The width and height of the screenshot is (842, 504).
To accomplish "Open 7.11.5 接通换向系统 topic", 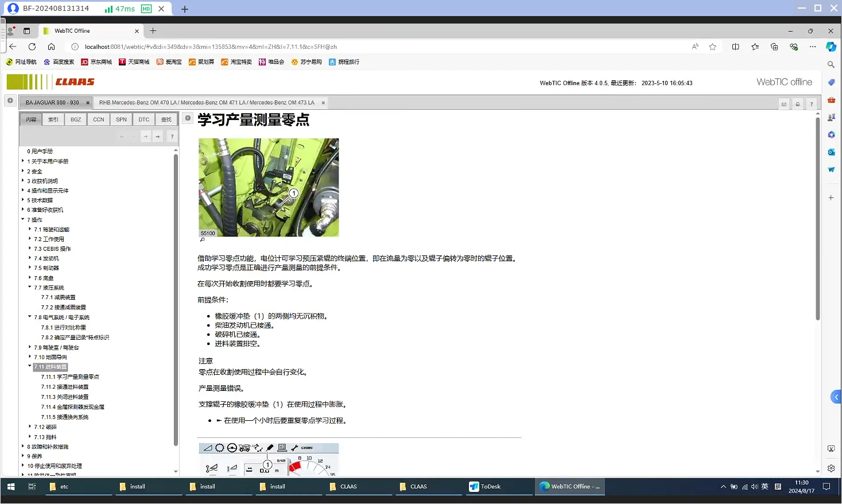I will (65, 417).
